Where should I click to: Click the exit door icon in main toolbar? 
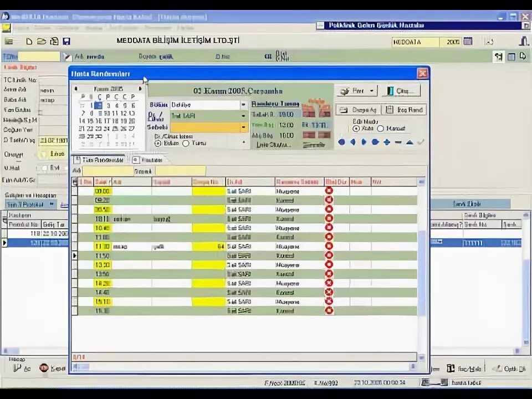(524, 41)
